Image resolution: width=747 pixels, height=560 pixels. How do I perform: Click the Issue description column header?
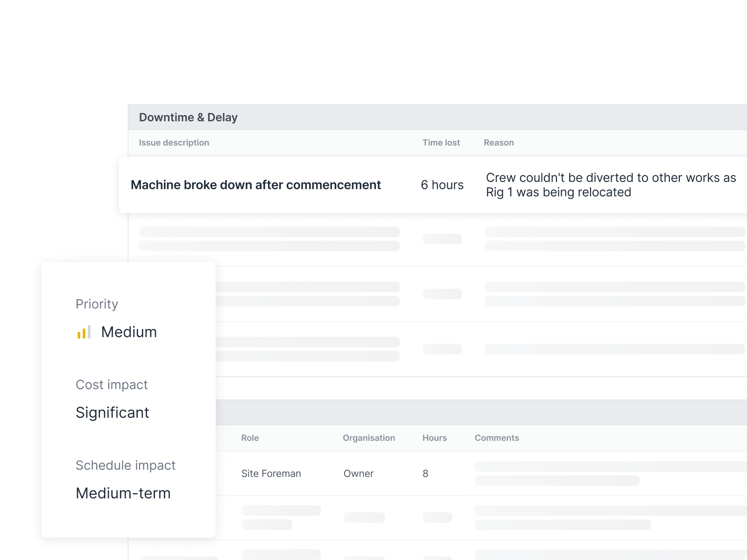pyautogui.click(x=174, y=143)
